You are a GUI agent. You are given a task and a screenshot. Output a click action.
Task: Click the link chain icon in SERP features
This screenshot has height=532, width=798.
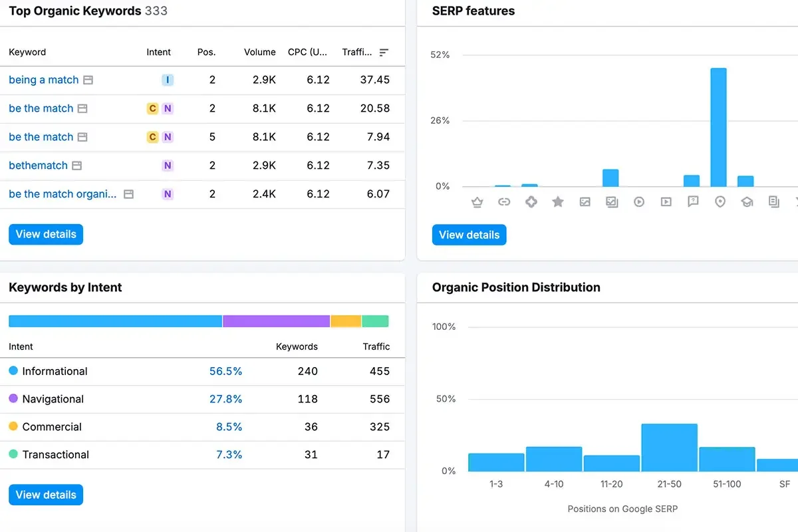pyautogui.click(x=504, y=202)
